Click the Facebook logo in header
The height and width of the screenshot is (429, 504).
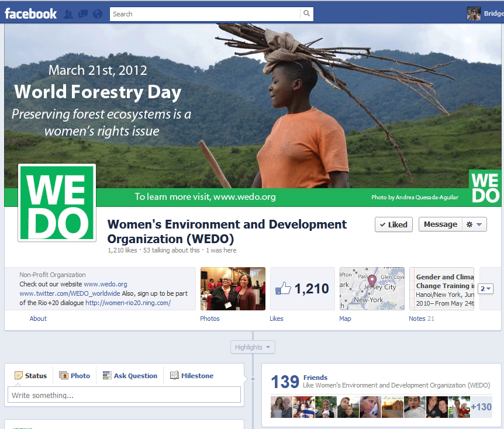coord(31,13)
